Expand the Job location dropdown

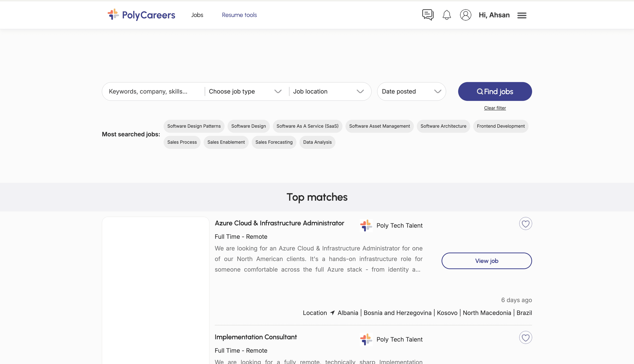pos(328,91)
